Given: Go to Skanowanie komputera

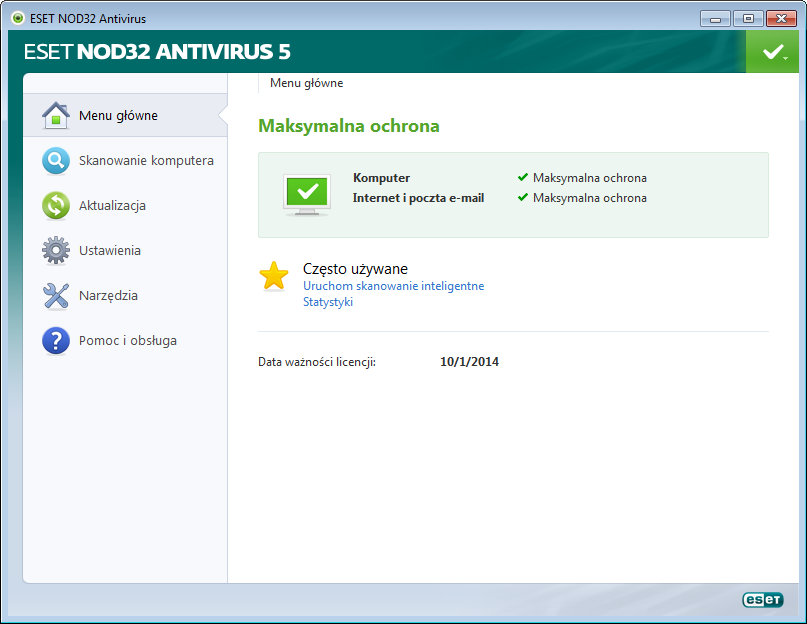Looking at the screenshot, I should [126, 161].
